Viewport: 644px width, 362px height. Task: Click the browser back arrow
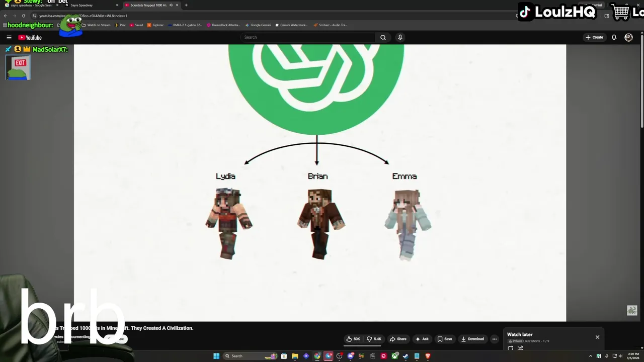coord(6,16)
